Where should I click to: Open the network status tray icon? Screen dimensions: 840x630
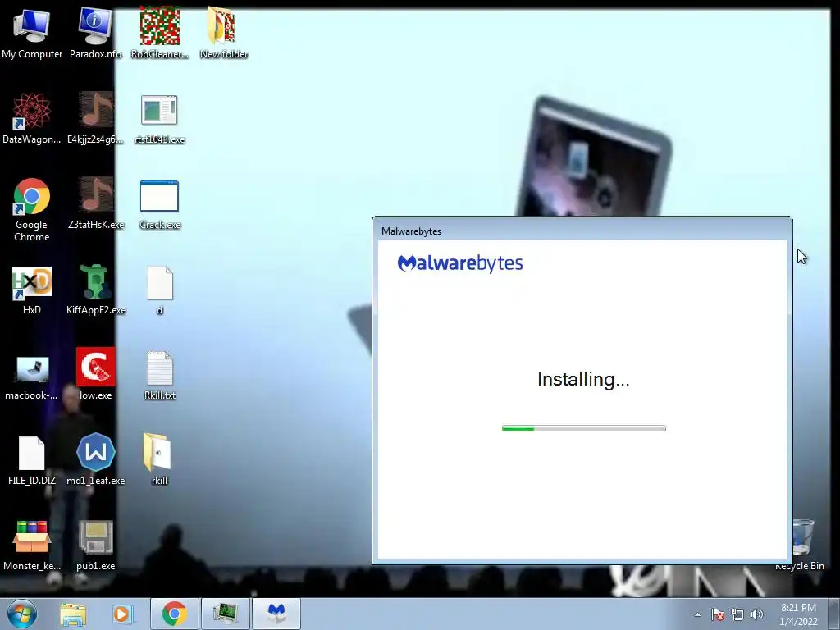tap(737, 614)
